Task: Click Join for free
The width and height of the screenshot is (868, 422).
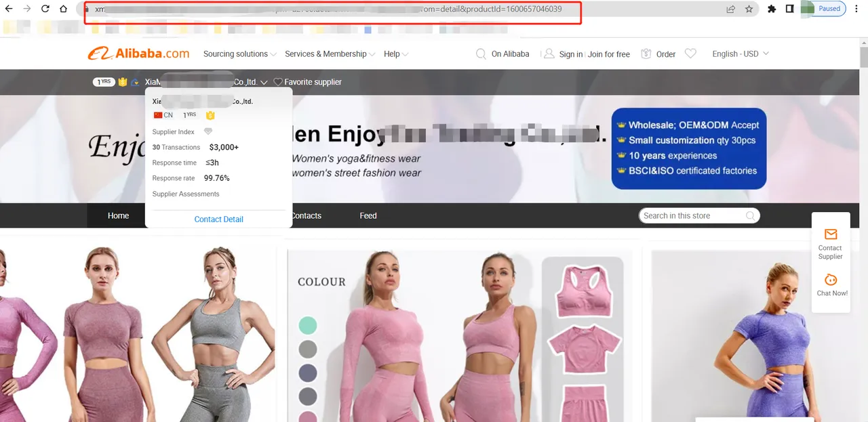Action: [x=608, y=54]
